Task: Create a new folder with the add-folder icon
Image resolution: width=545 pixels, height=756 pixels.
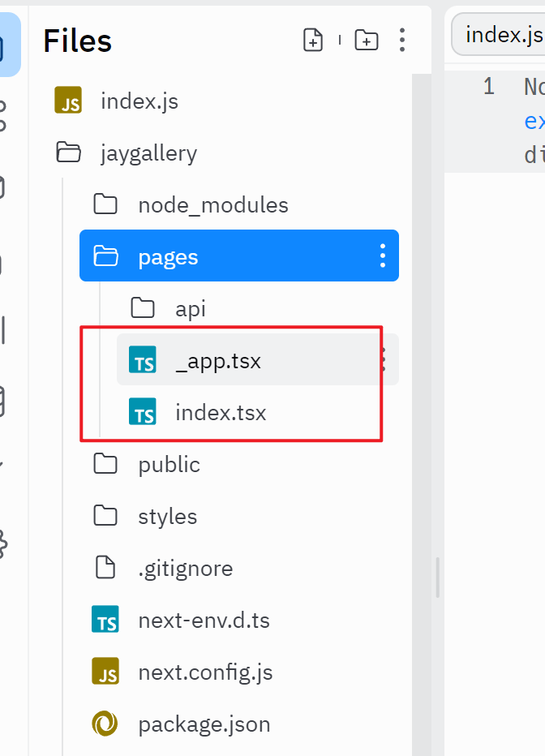Action: click(367, 40)
